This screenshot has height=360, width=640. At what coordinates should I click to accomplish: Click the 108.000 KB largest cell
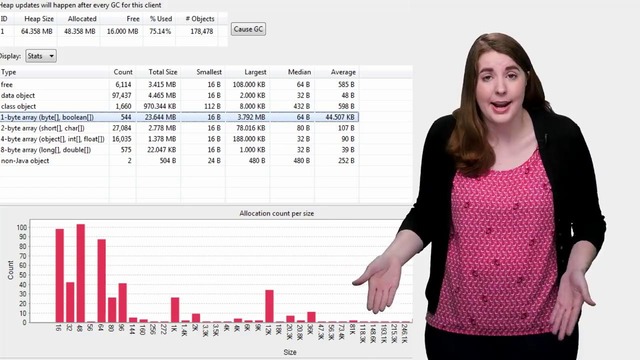(249, 84)
